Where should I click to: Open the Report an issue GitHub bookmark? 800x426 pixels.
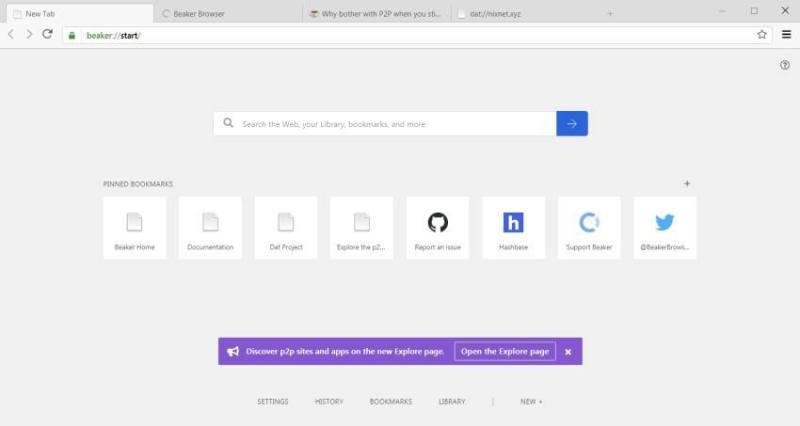tap(437, 228)
